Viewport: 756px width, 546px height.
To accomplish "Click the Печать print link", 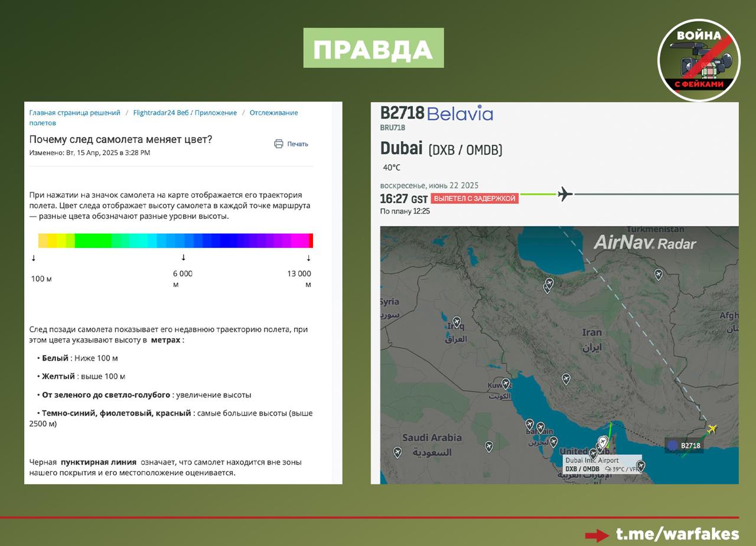I will point(298,144).
